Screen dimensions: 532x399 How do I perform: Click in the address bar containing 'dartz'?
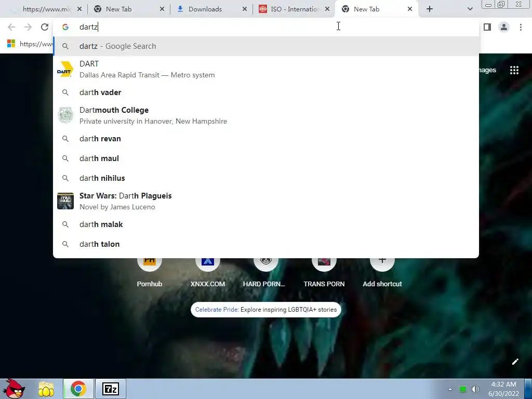[266, 27]
